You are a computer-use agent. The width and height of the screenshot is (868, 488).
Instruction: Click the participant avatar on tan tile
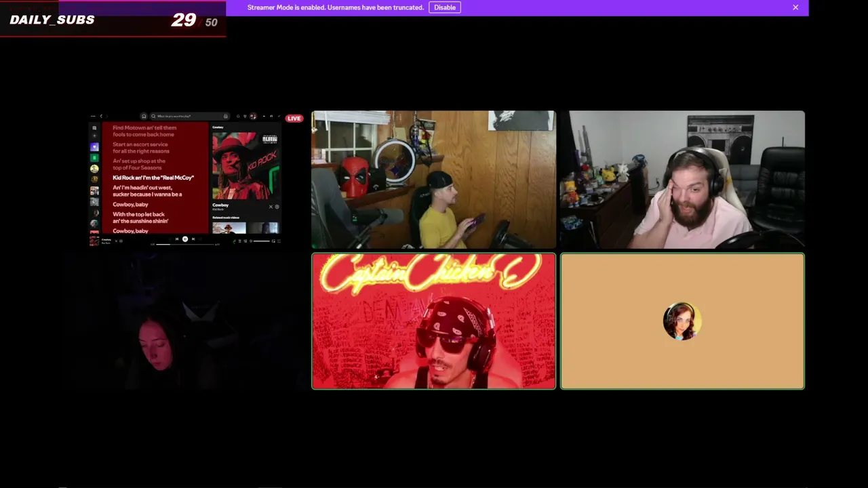(x=682, y=321)
